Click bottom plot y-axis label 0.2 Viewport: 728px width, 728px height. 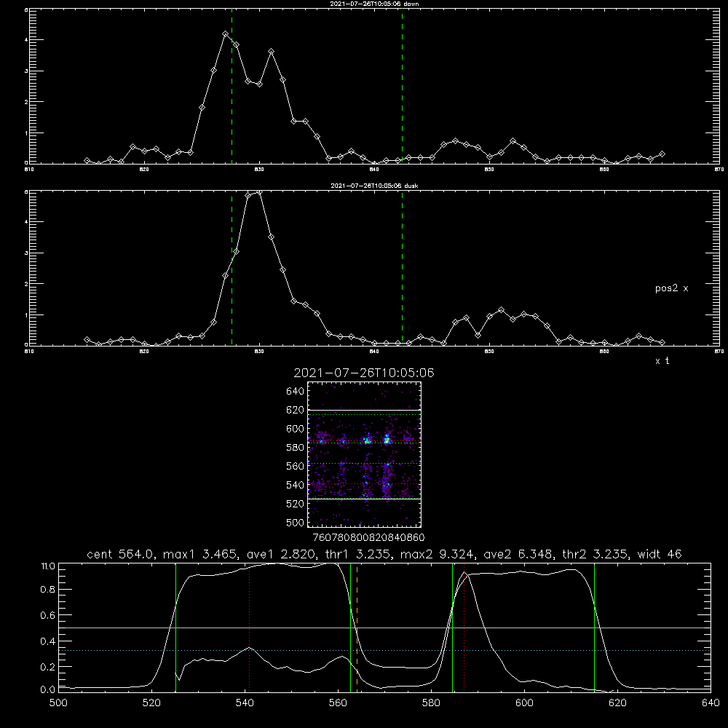pyautogui.click(x=48, y=667)
